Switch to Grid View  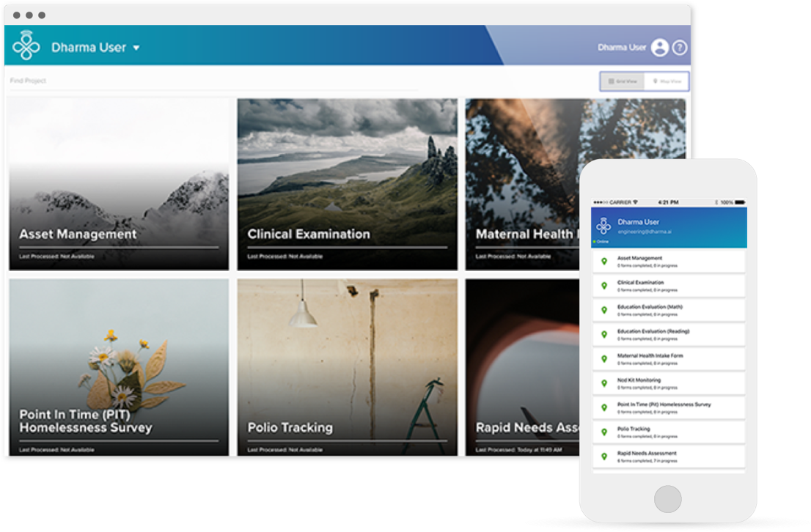tap(623, 81)
